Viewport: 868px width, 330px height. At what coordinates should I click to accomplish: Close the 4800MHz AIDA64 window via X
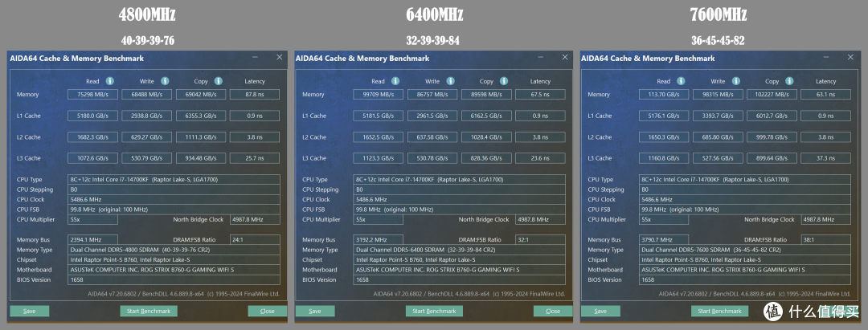pos(280,58)
